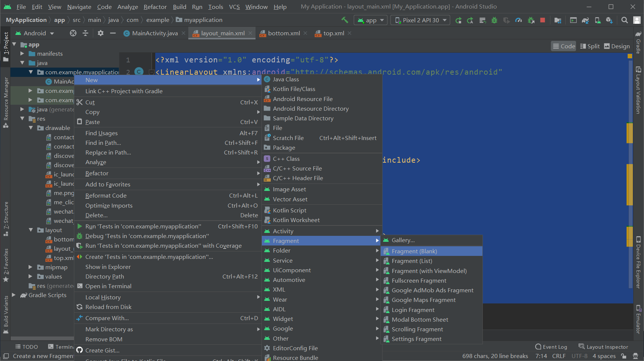
Task: Choose Fragment (with ViewModel) option
Action: coord(432,271)
